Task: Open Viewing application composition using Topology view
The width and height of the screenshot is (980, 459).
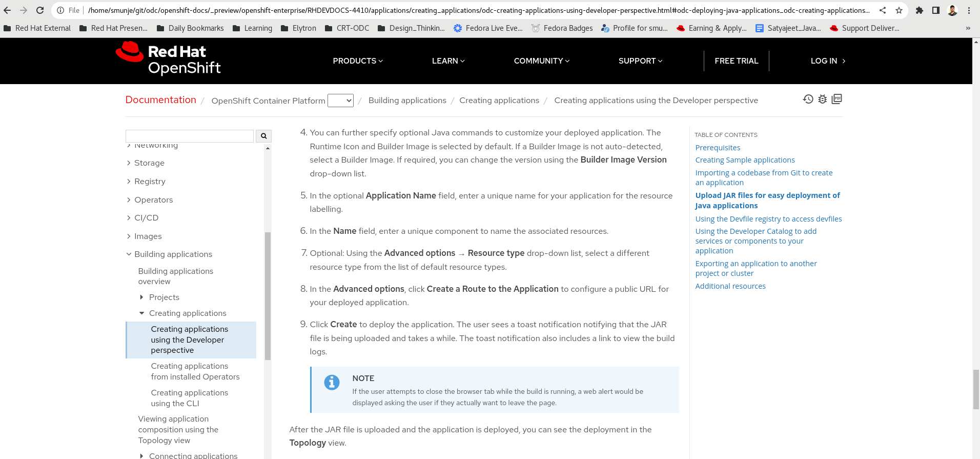Action: [178, 430]
